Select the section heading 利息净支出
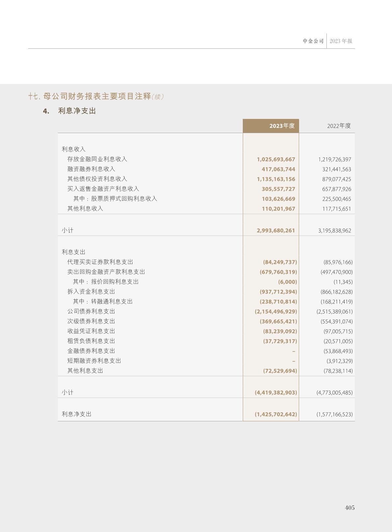 [77, 111]
